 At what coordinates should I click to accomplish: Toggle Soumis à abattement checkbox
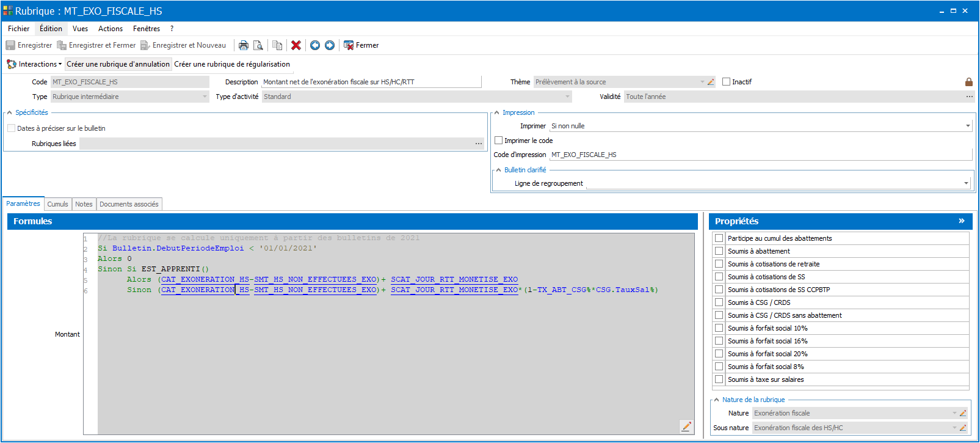point(719,251)
